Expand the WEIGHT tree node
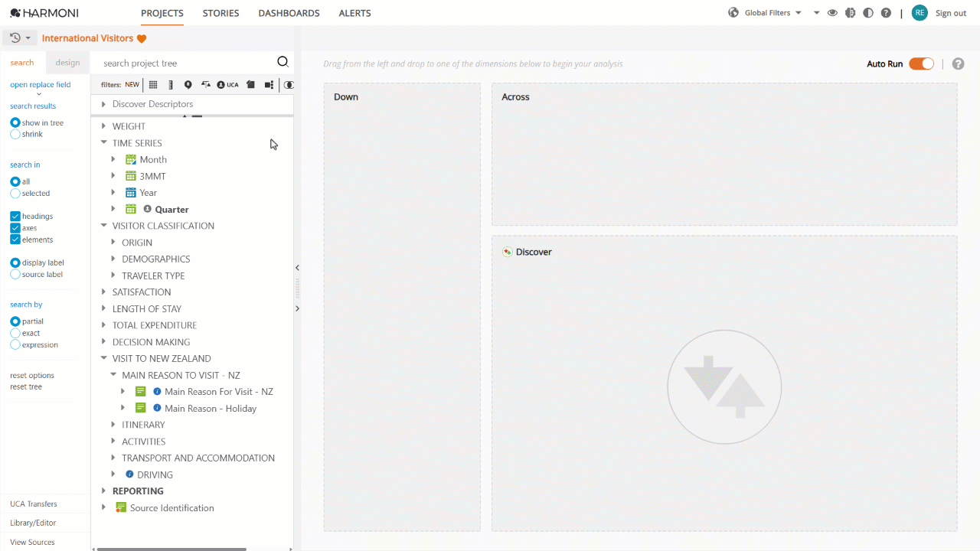This screenshot has height=551, width=980. [x=103, y=126]
